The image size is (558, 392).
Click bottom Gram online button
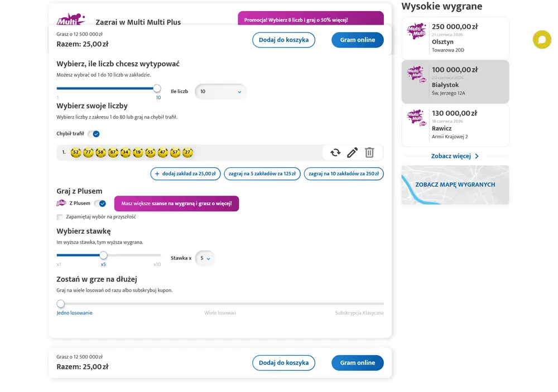(x=358, y=363)
